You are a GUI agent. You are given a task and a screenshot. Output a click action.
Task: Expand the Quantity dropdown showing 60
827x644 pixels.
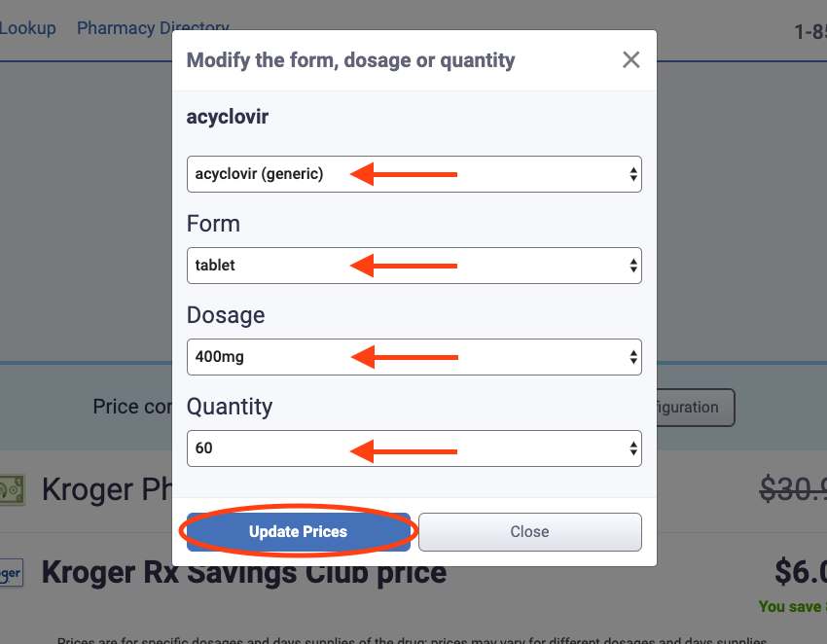point(413,447)
